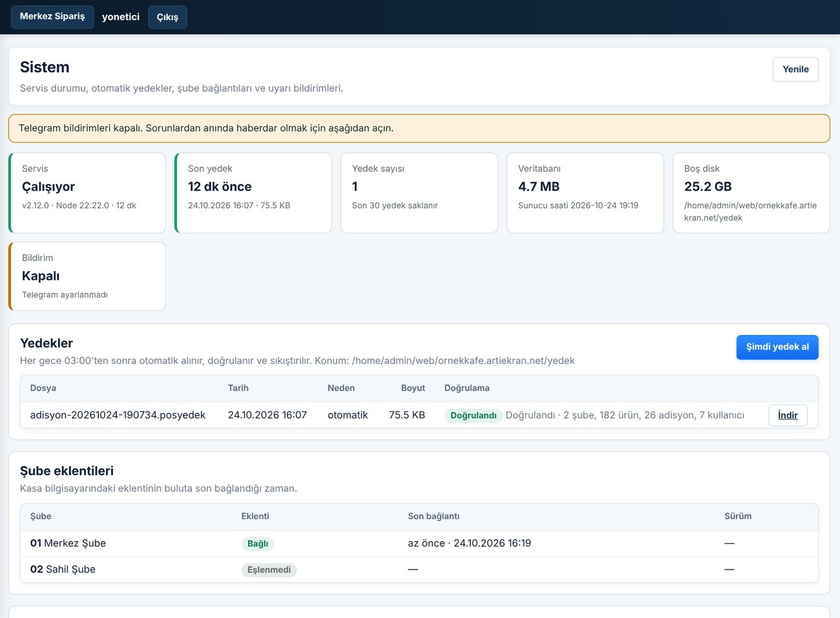Open the Merkez Sipariş home button
This screenshot has width=840, height=618.
click(52, 17)
